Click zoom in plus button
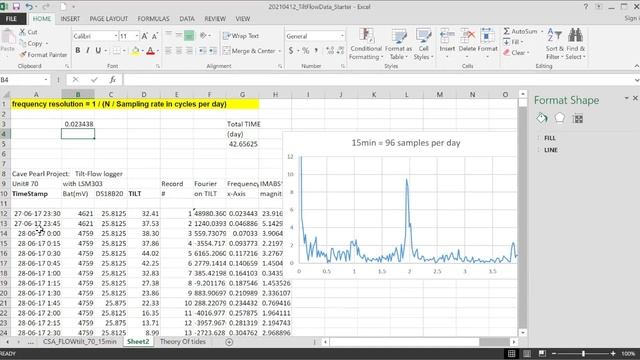 tap(613, 353)
